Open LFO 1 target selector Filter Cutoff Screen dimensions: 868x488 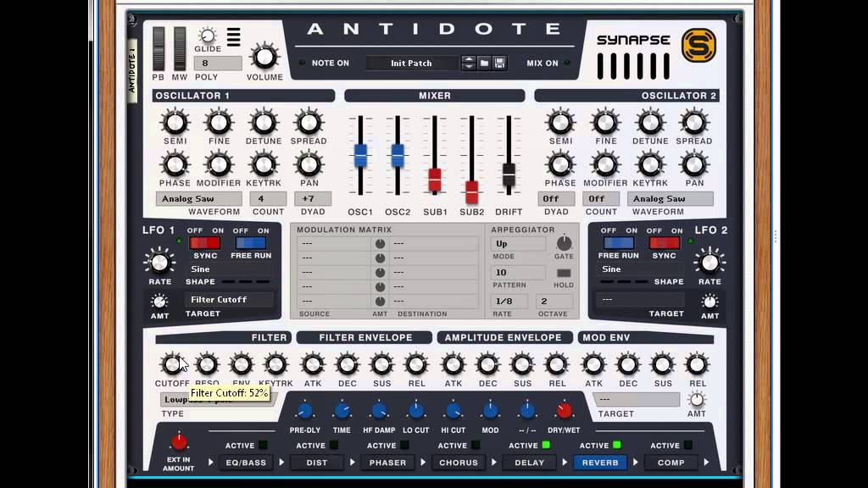pos(229,299)
